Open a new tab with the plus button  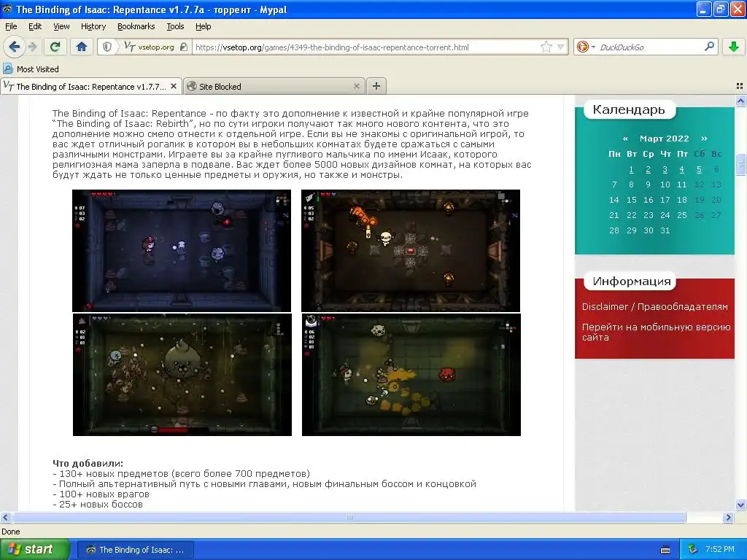point(376,86)
